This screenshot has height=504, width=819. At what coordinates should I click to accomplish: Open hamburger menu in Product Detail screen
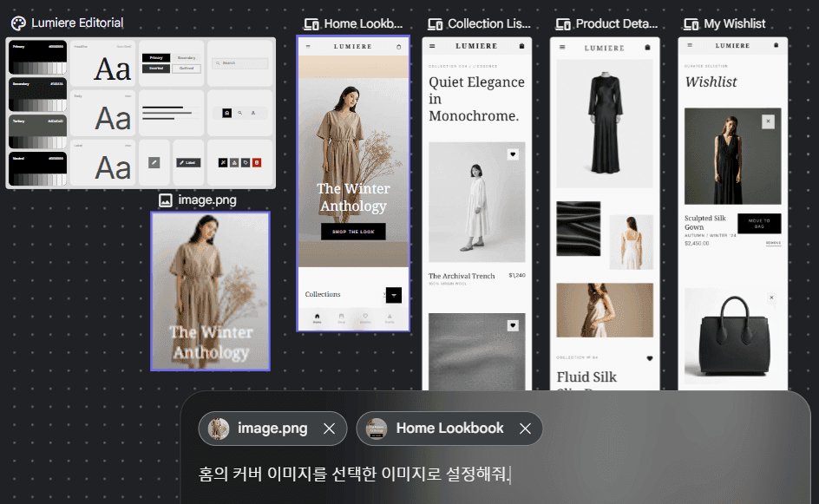tap(562, 47)
